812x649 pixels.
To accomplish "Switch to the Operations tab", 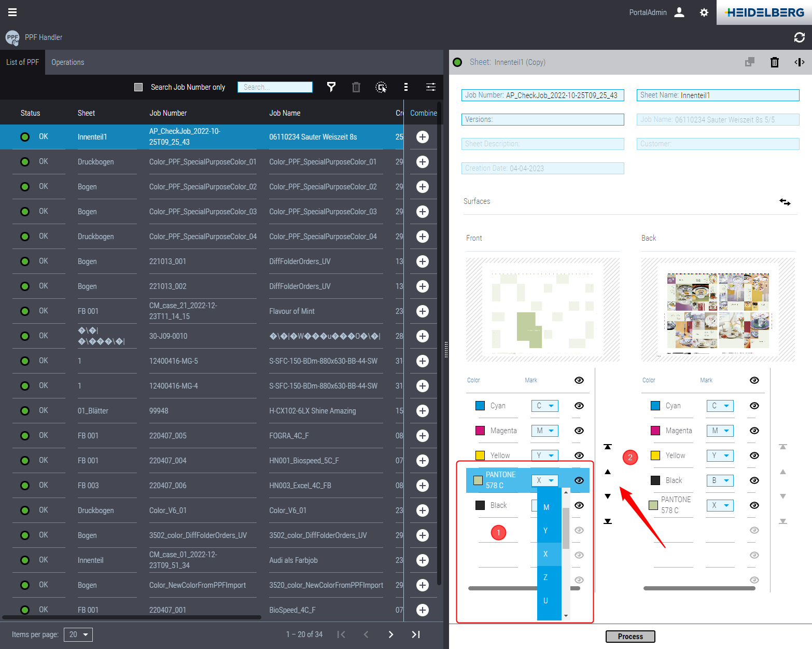I will [x=67, y=62].
